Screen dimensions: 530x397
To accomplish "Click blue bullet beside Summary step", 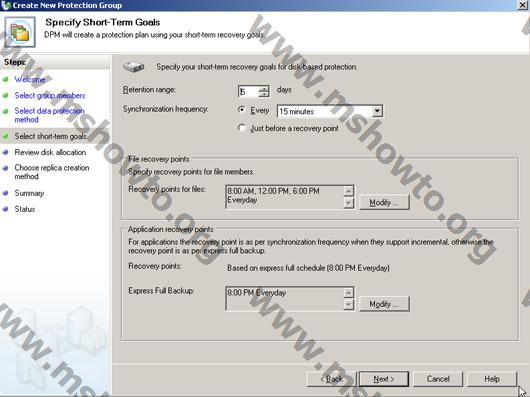I will (x=5, y=193).
